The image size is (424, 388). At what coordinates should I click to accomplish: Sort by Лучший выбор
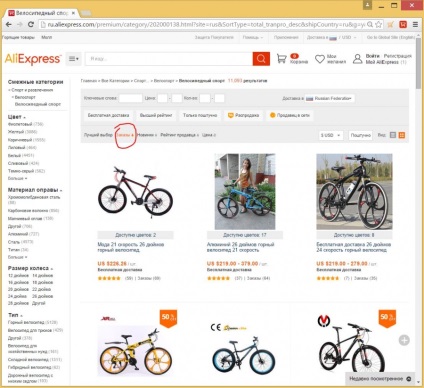point(98,135)
